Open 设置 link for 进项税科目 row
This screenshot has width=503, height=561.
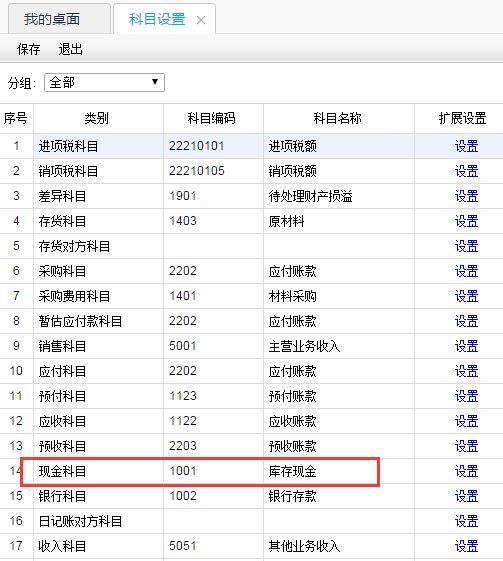click(466, 146)
